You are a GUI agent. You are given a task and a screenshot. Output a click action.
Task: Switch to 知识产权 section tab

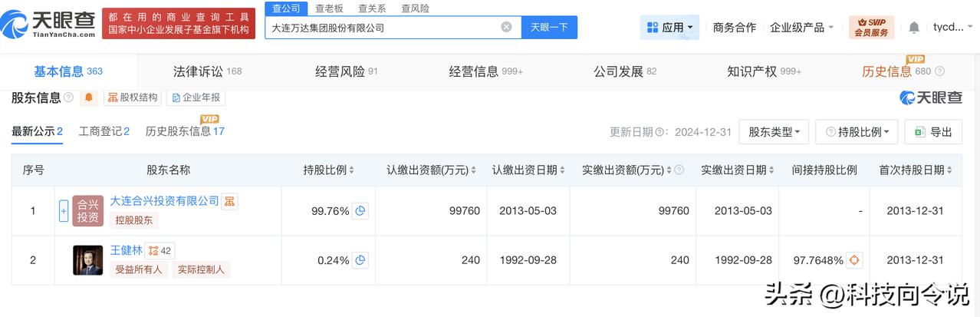pyautogui.click(x=764, y=71)
